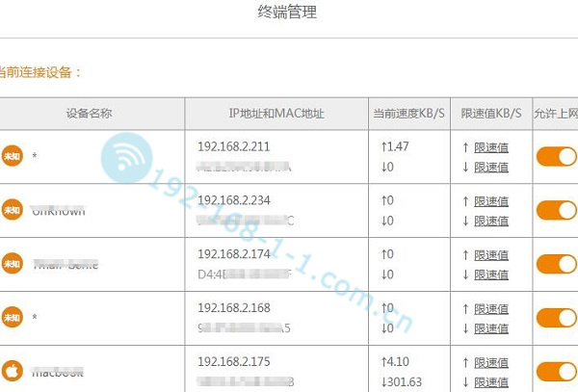Screen dimensions: 578x392
Task: Select IP address 192.168.2.211
Action: coord(234,146)
